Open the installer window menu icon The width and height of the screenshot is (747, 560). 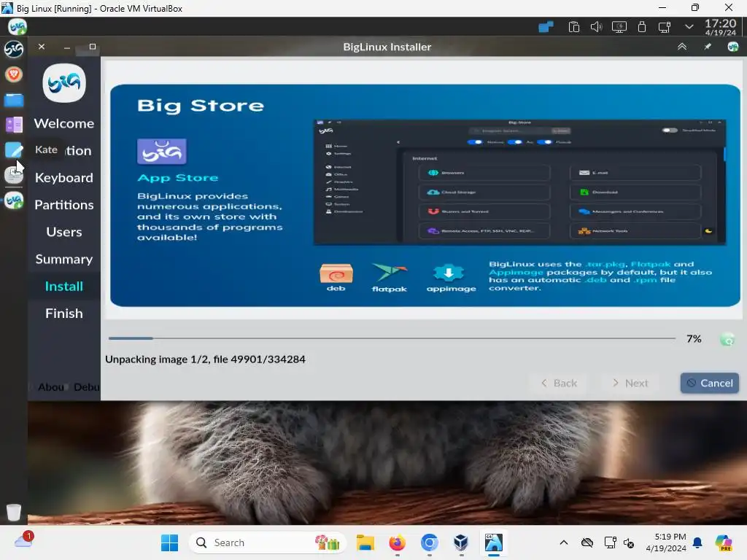[x=732, y=47]
